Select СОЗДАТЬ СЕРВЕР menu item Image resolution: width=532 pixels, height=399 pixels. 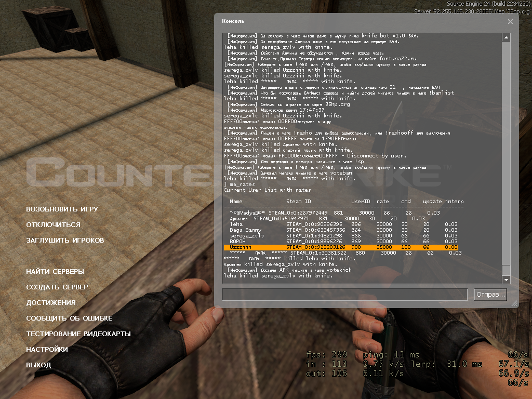coord(57,287)
